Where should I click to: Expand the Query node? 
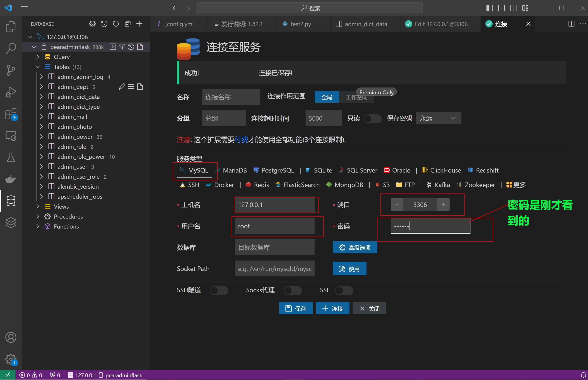pyautogui.click(x=38, y=57)
